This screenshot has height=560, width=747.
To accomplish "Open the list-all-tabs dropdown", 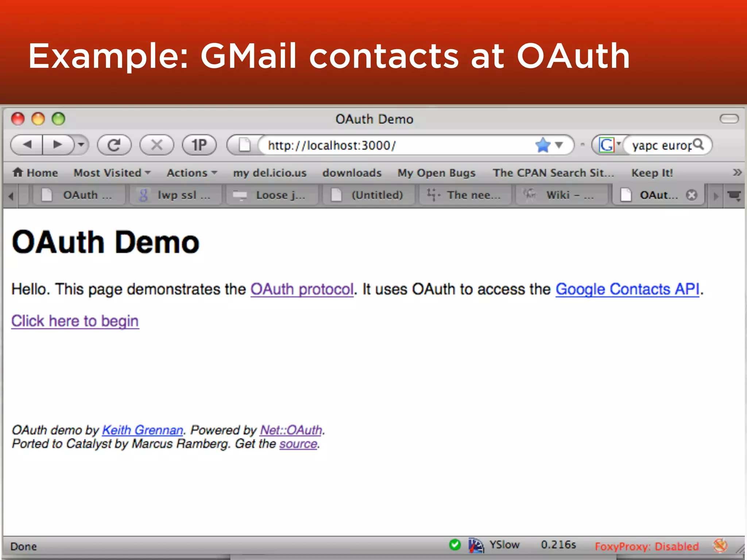I will 734,195.
